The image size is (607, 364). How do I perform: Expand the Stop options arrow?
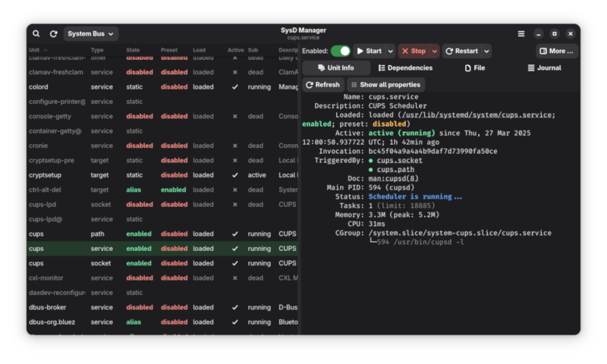(x=435, y=51)
